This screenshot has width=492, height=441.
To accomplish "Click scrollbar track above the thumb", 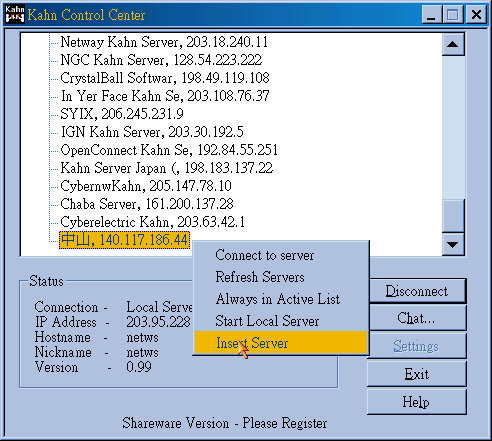I will point(453,128).
